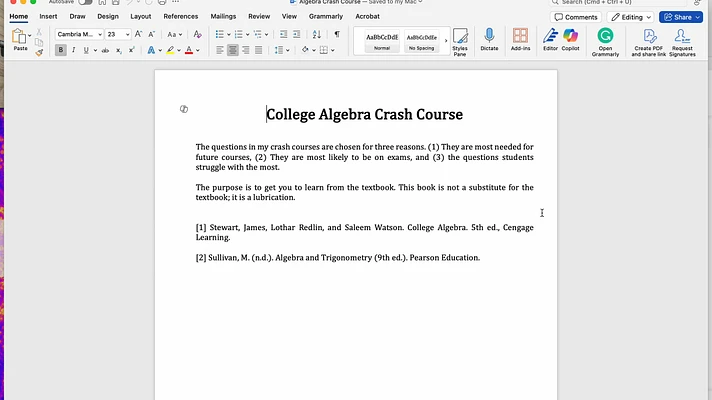Toggle Underline formatting
712x400 pixels.
click(86, 50)
